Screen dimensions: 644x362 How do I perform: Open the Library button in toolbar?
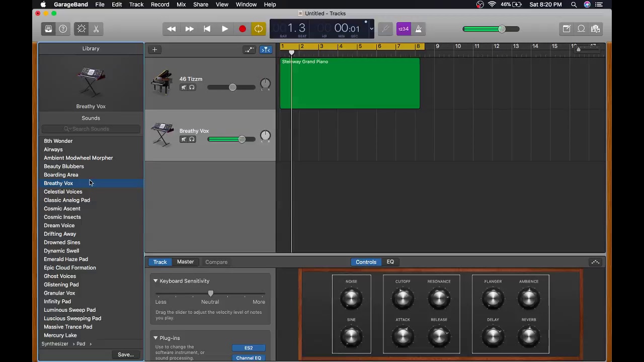48,29
